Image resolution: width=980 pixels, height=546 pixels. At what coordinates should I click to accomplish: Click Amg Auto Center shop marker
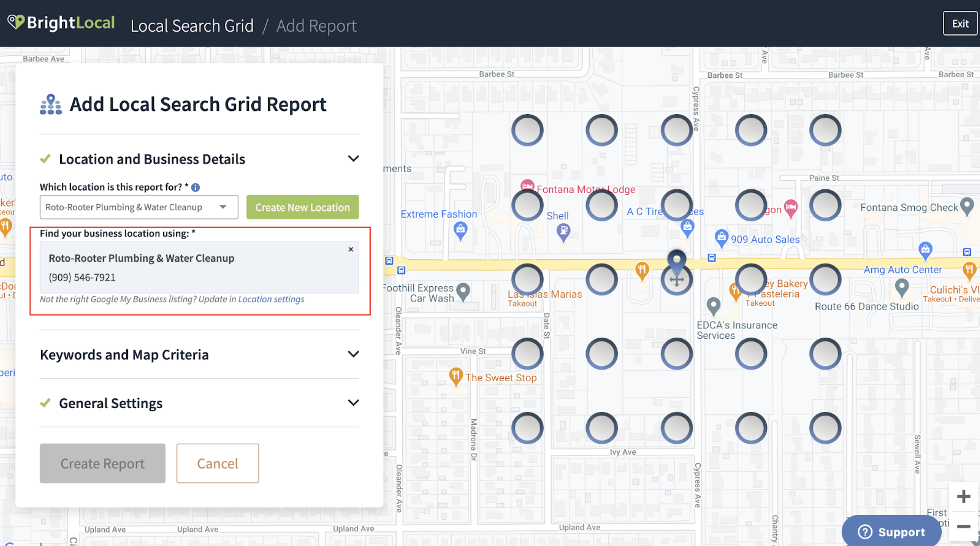(x=925, y=251)
